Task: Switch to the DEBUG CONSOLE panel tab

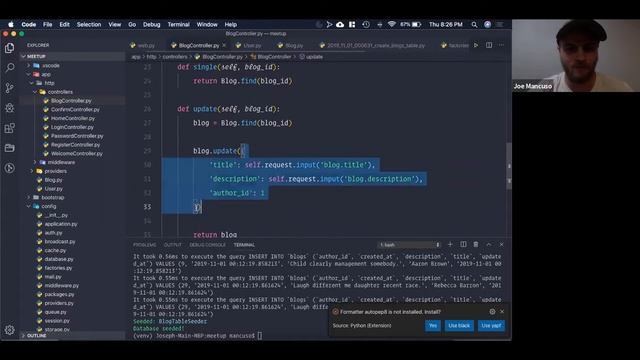Action: pos(207,245)
